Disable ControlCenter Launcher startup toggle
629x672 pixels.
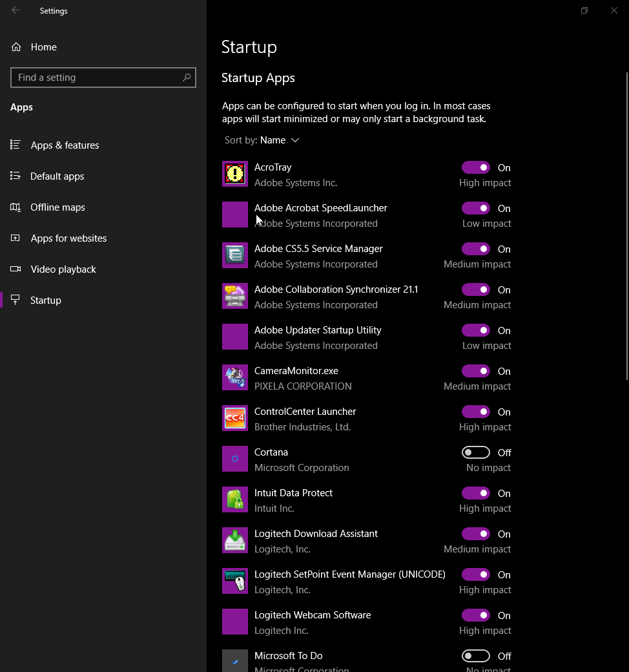click(475, 412)
